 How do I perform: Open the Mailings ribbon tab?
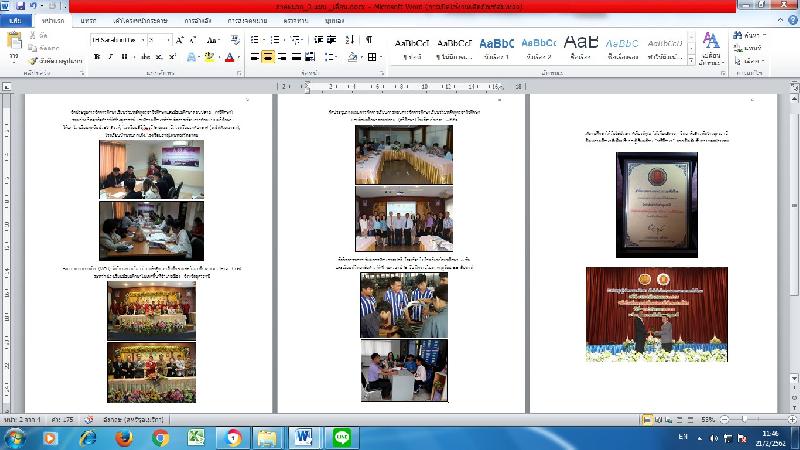[247, 20]
